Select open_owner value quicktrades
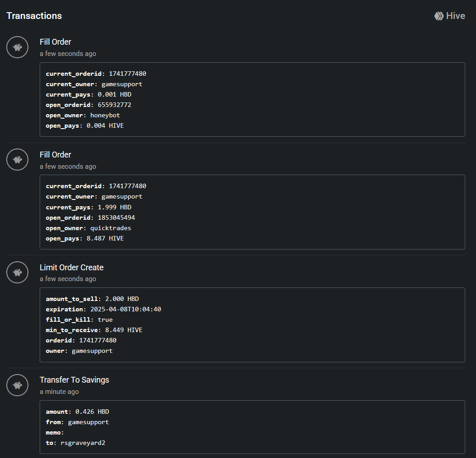The height and width of the screenshot is (458, 476). [110, 228]
